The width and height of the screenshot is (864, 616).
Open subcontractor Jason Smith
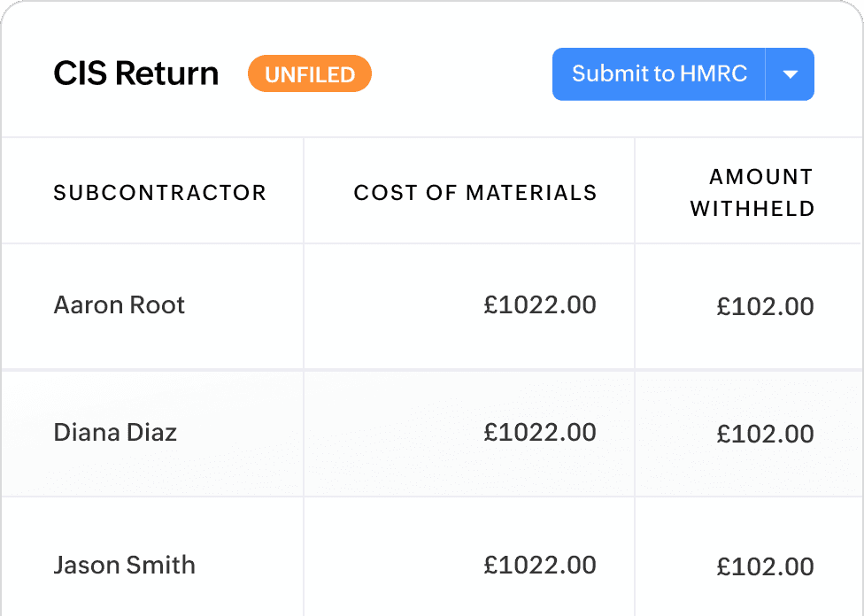click(124, 566)
